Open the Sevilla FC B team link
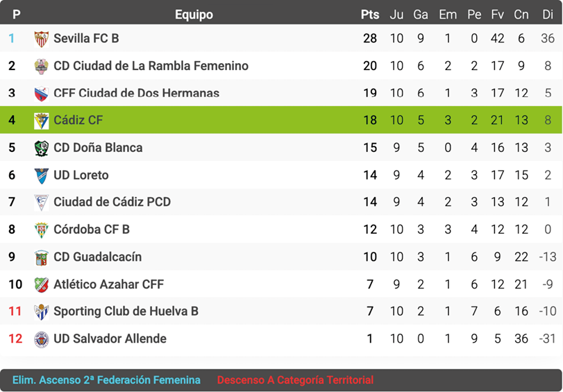Viewport: 563px width, 392px height. pyautogui.click(x=86, y=39)
